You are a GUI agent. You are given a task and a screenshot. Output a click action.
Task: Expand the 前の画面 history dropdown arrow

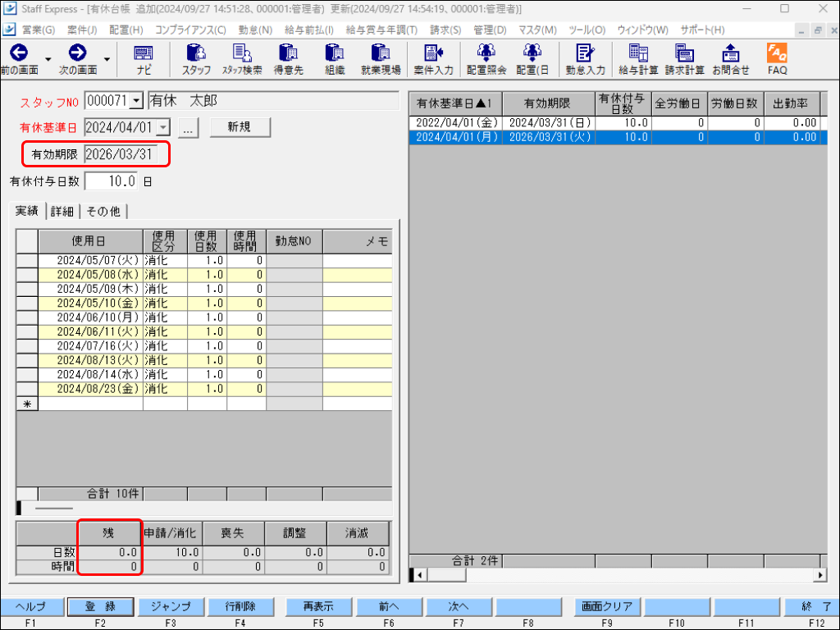[48, 59]
